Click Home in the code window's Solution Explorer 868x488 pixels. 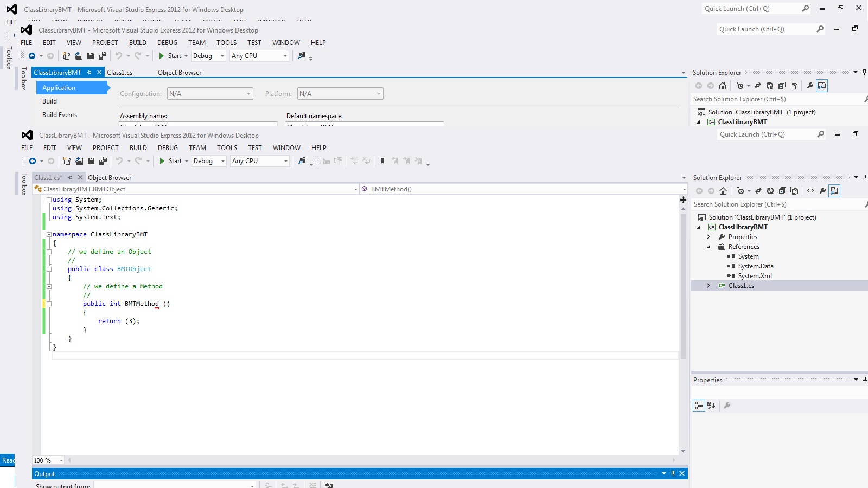point(723,191)
